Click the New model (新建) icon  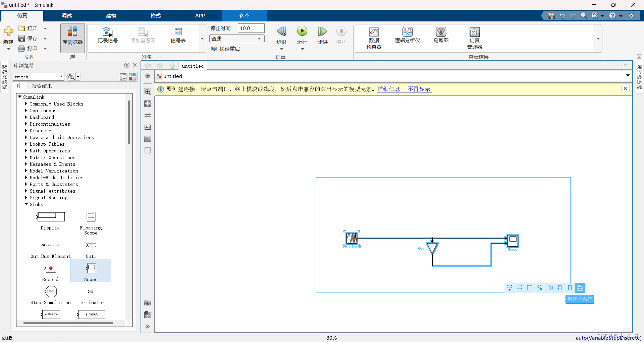click(8, 31)
